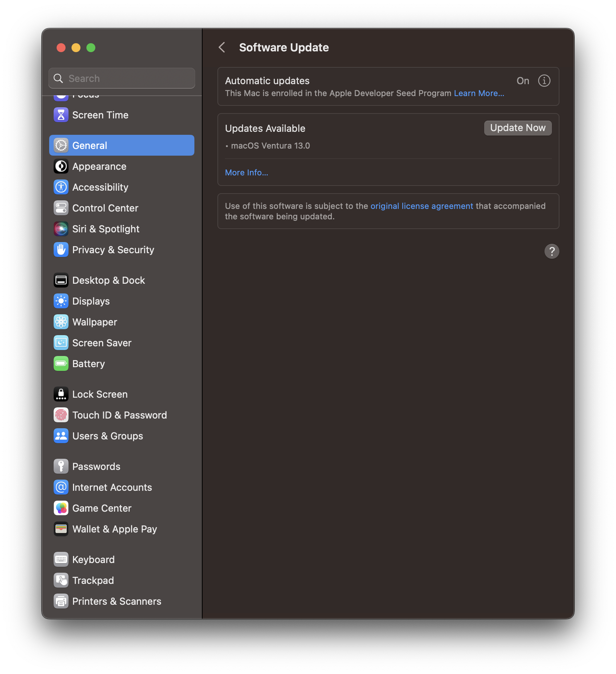Click the Wallpaper flower icon
The width and height of the screenshot is (616, 674).
pyautogui.click(x=61, y=322)
